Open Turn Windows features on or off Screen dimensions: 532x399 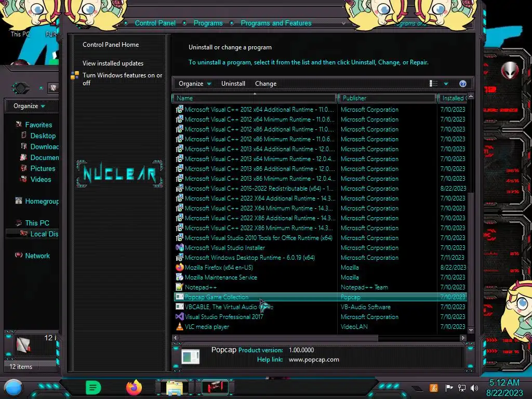(123, 79)
